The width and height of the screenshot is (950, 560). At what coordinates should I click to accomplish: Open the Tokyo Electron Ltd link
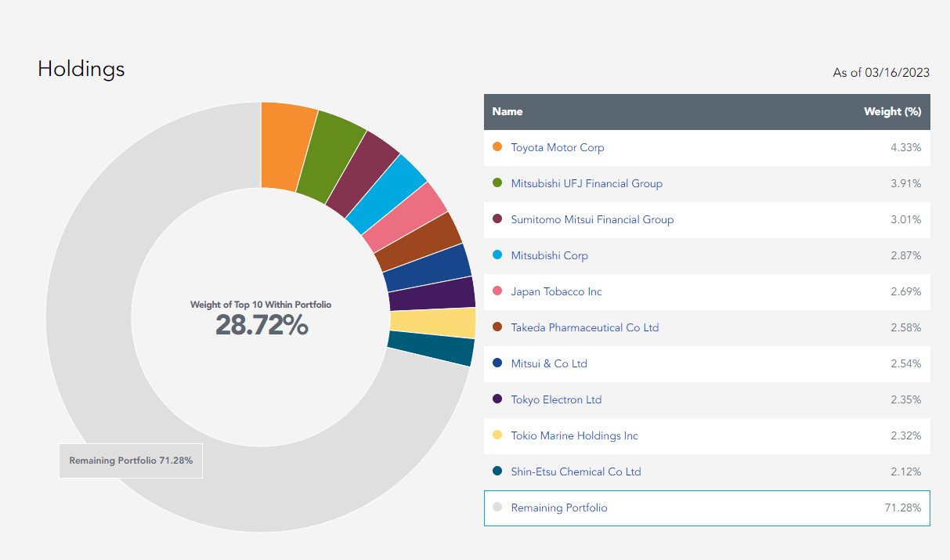coord(556,399)
